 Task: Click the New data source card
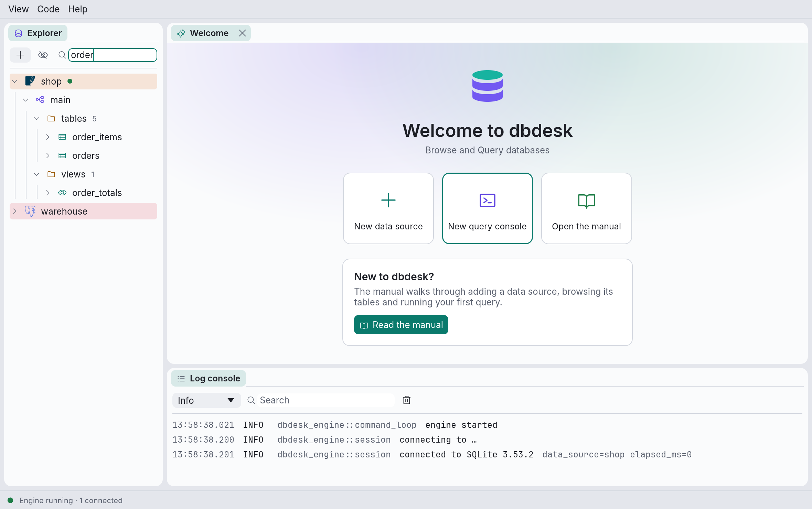tap(388, 208)
